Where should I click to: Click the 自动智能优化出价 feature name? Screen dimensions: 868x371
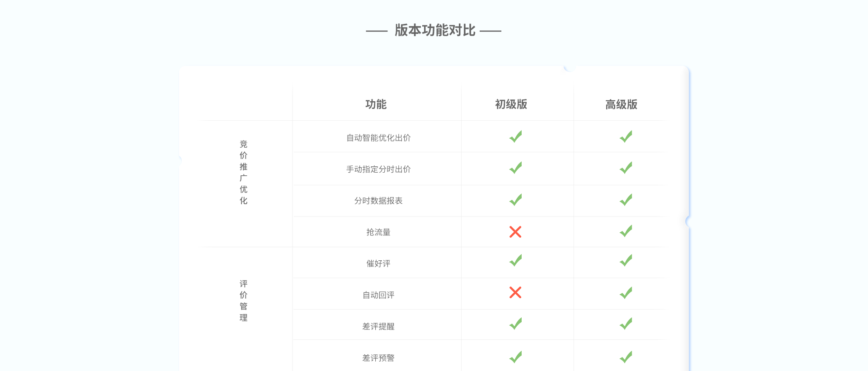pyautogui.click(x=378, y=138)
